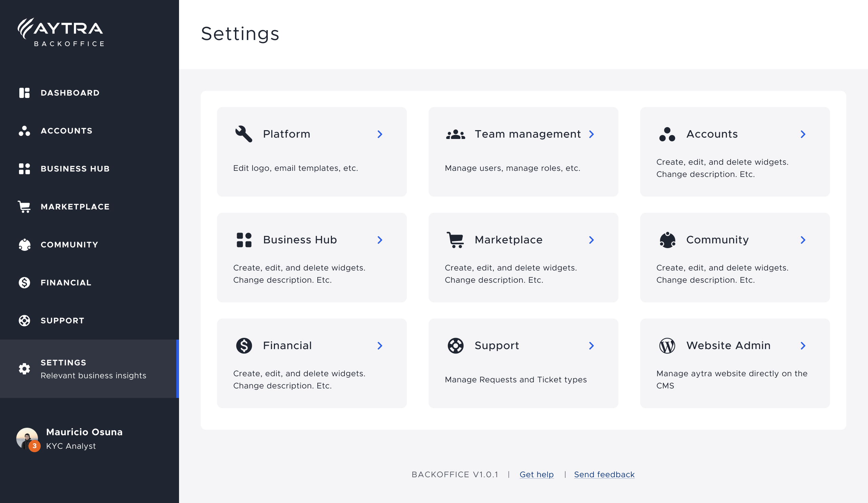This screenshot has width=868, height=503.
Task: Click the Financial dollar icon in sidebar
Action: 24,283
